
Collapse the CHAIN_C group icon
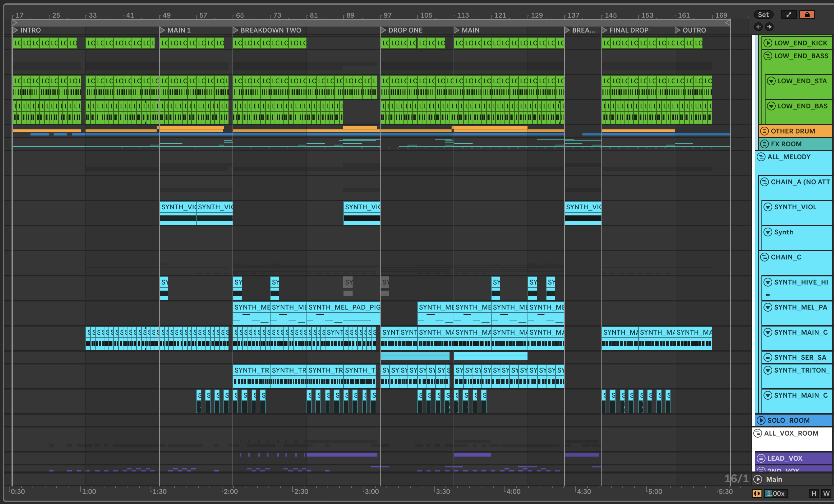(x=764, y=257)
